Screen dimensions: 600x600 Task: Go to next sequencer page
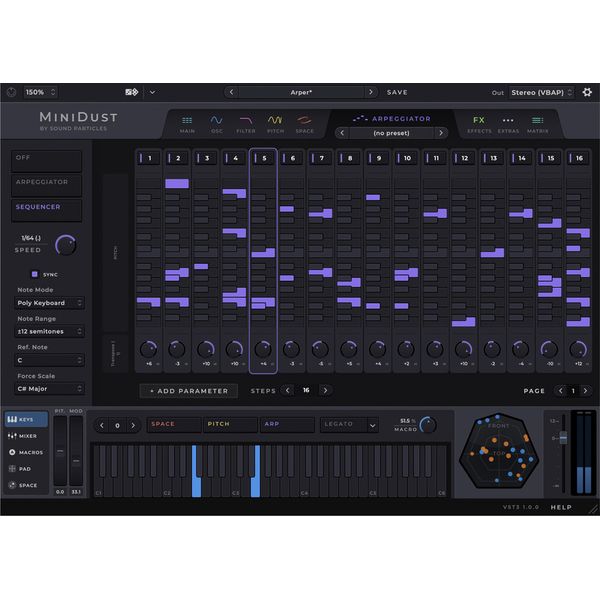coord(585,391)
